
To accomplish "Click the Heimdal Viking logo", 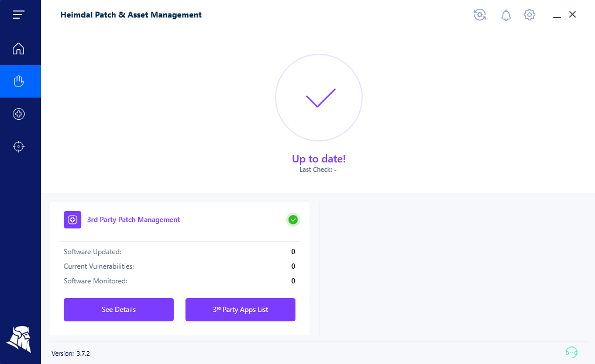I will 19,339.
